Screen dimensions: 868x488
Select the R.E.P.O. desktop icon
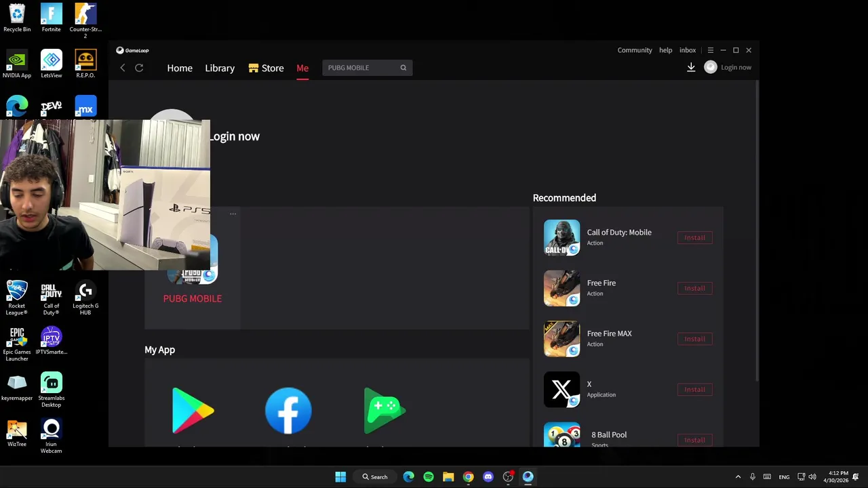point(85,64)
